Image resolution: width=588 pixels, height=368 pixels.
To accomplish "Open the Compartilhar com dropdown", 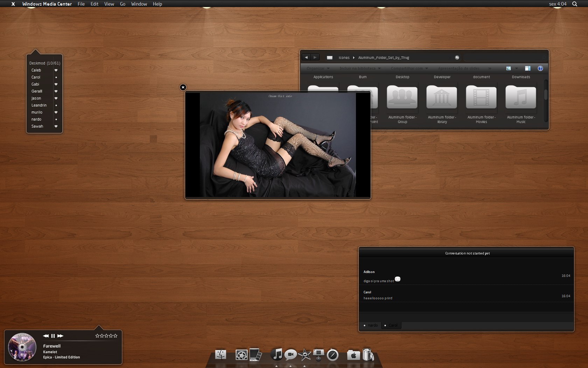I will pyautogui.click(x=409, y=68).
